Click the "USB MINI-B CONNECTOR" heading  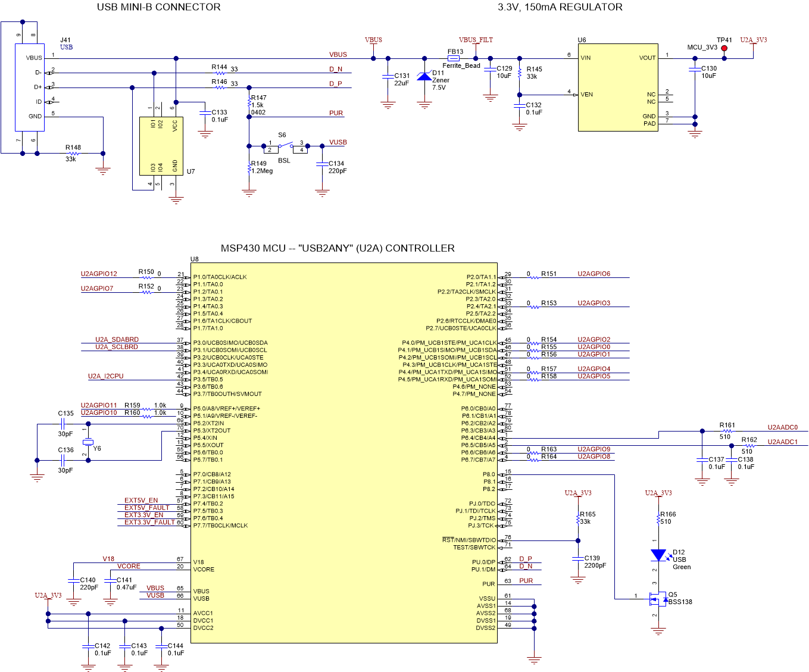158,7
